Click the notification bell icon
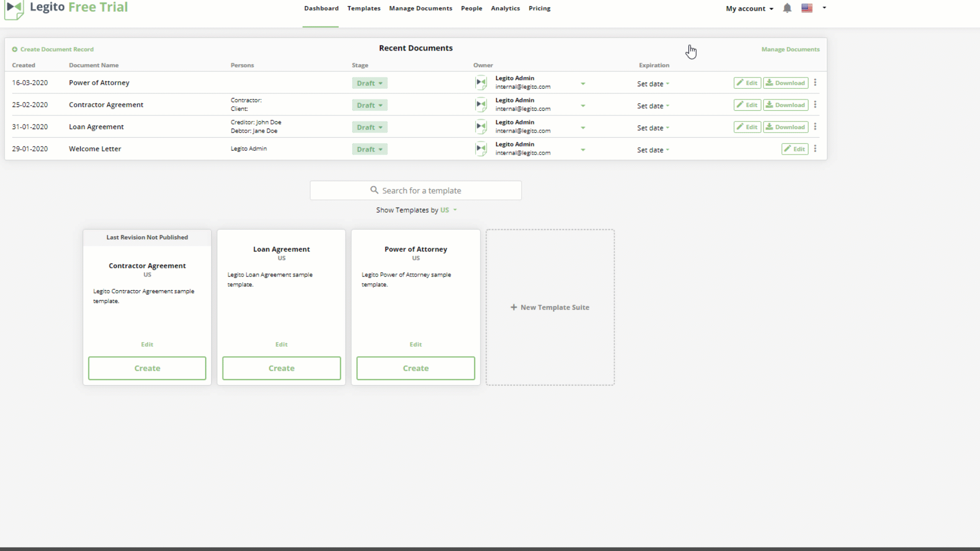This screenshot has height=551, width=980. pyautogui.click(x=787, y=8)
